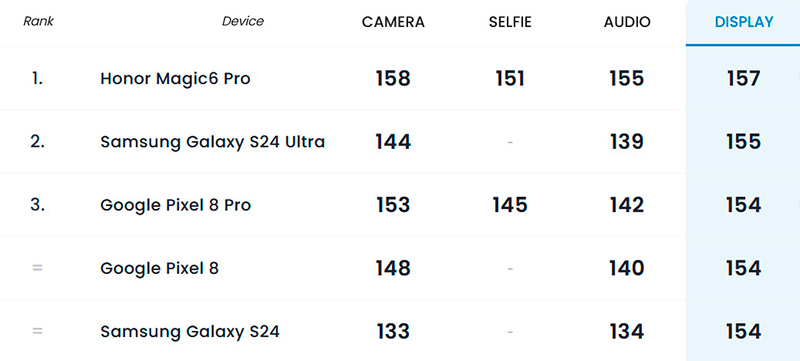The image size is (800, 361).
Task: Click Galaxy S24 camera score 133
Action: (x=393, y=331)
